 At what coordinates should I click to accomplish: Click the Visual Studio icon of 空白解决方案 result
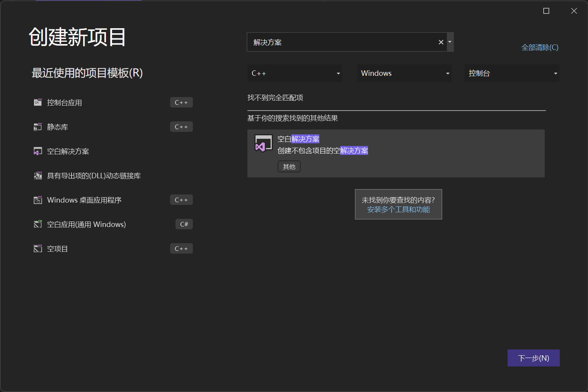264,143
